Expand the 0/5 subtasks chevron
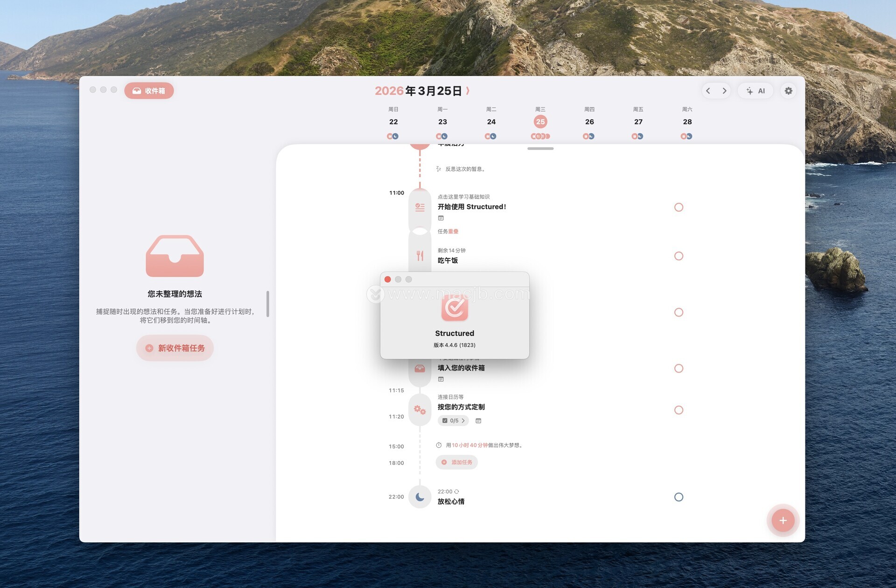896x588 pixels. [463, 421]
